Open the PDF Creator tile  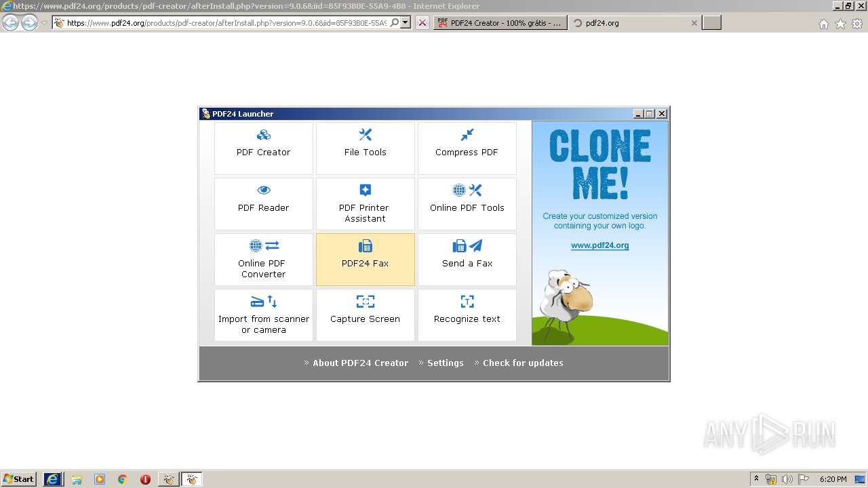pos(264,148)
